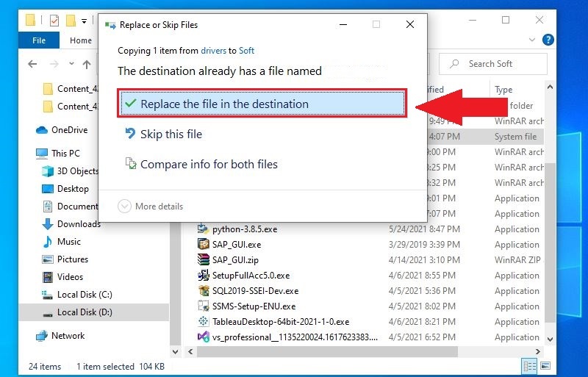Viewport: 588px width, 377px height.
Task: Select the vs_professional installer file
Action: (x=295, y=337)
